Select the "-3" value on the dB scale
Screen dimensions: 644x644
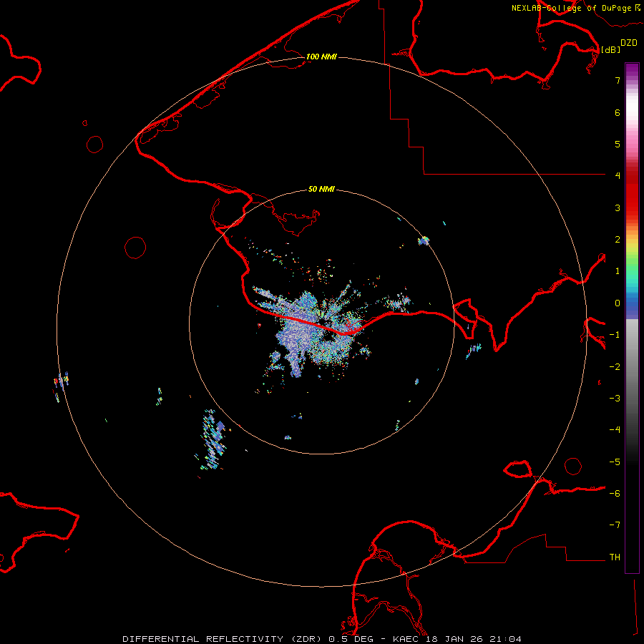[615, 399]
